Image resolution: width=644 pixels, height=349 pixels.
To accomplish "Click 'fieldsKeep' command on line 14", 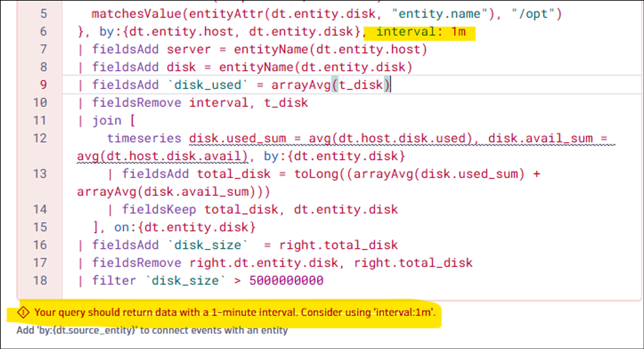I will pos(159,209).
